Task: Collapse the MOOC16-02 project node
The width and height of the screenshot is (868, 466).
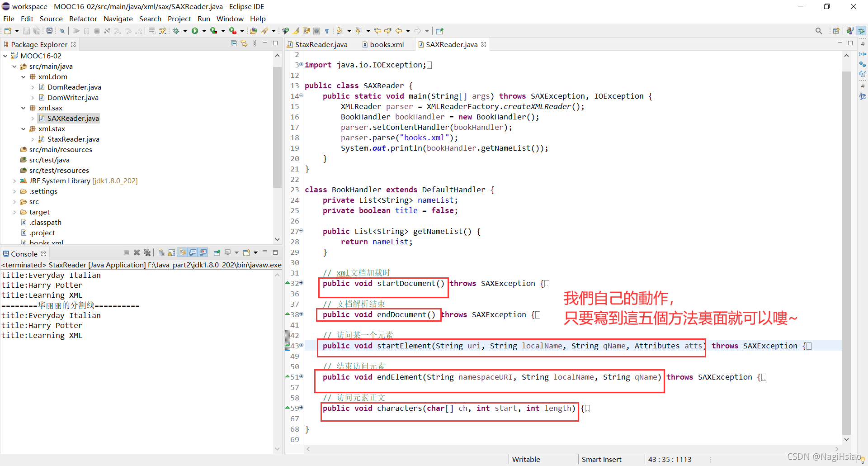Action: [5, 56]
